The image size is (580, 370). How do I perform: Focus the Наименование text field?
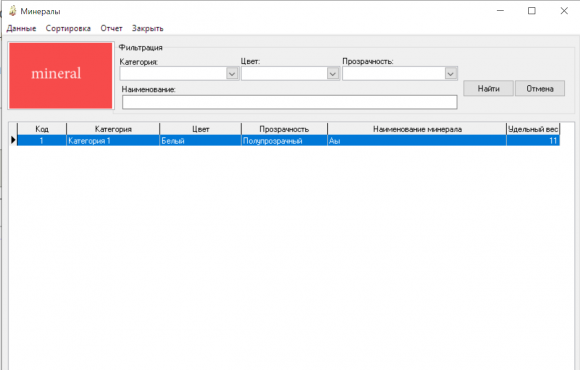pos(290,102)
